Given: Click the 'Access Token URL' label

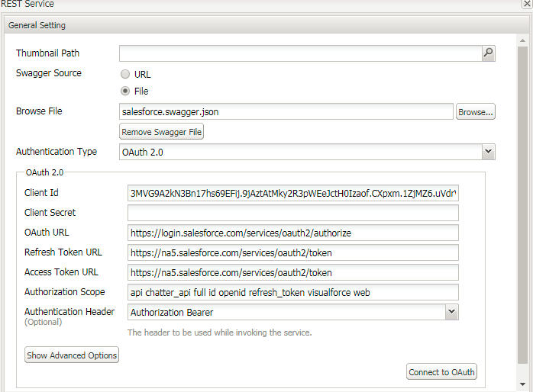Looking at the screenshot, I should pos(61,272).
